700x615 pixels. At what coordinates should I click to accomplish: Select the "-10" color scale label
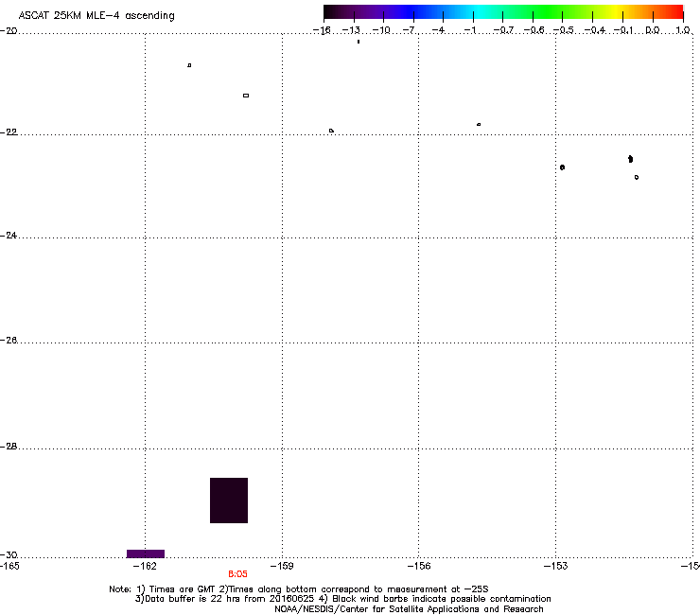coord(381,30)
